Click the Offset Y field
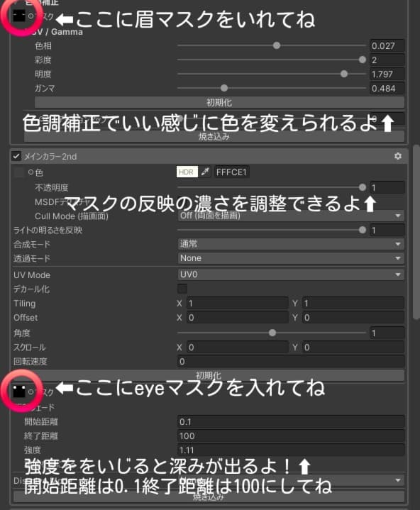 (x=353, y=318)
